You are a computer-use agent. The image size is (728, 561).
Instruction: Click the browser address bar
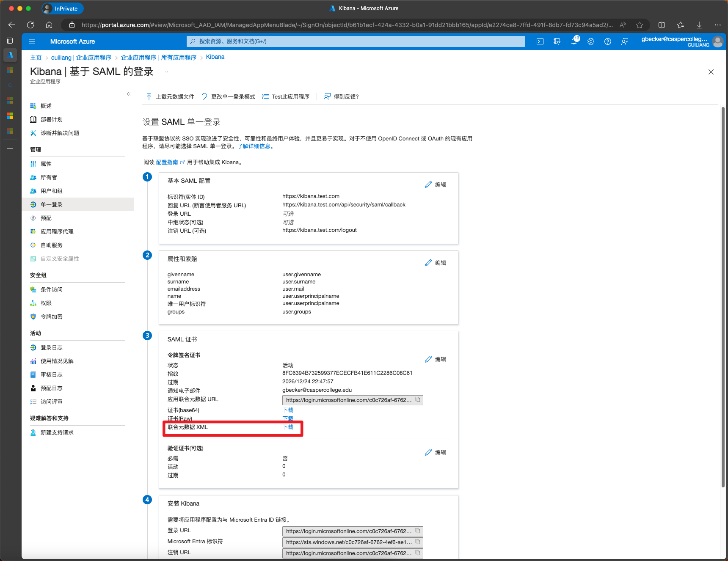click(346, 25)
